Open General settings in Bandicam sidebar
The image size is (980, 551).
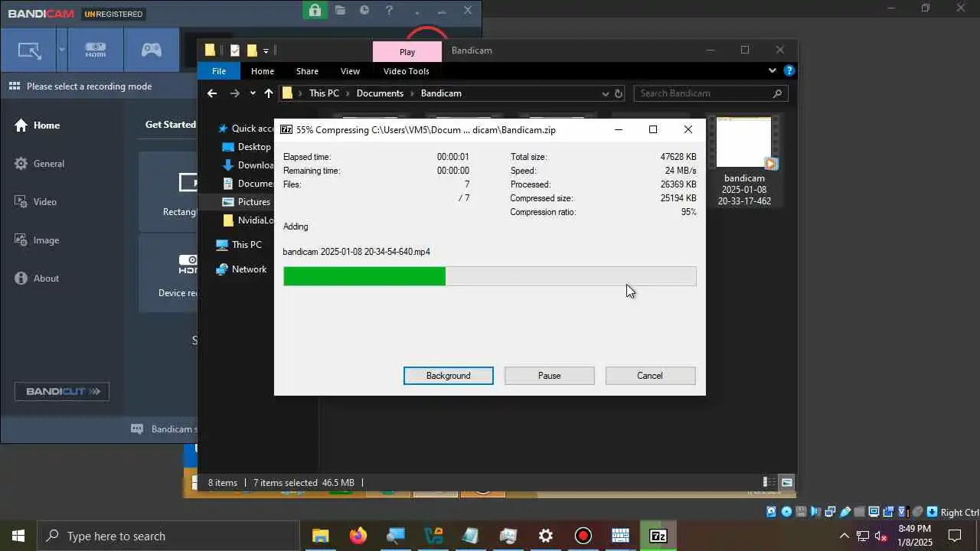[39, 163]
